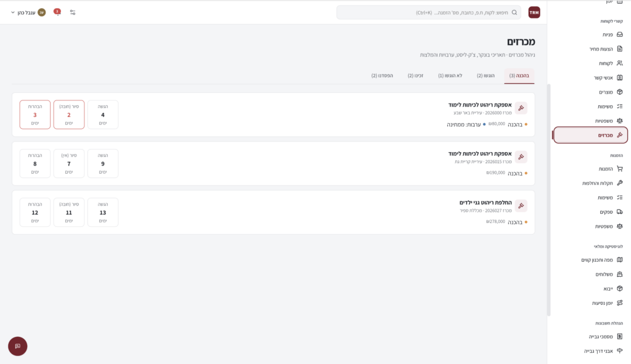Switch to the זכינו (2) tab
The height and width of the screenshot is (364, 631).
coord(415,76)
